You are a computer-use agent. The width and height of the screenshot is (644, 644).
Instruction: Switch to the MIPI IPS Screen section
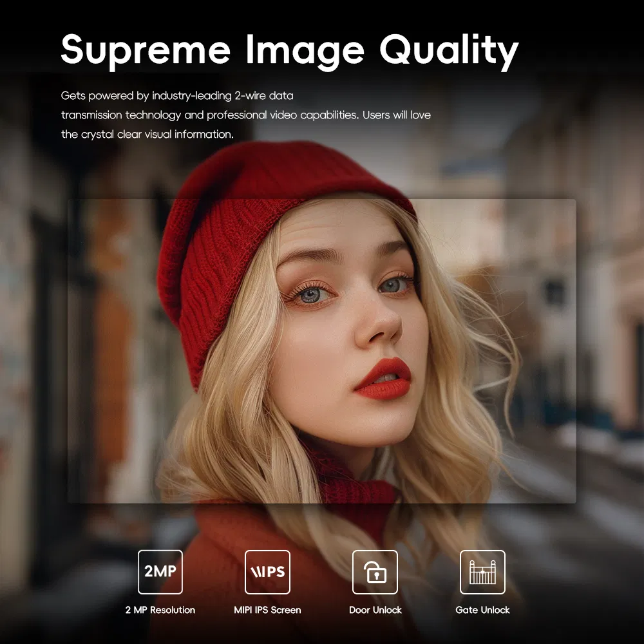pos(269,609)
